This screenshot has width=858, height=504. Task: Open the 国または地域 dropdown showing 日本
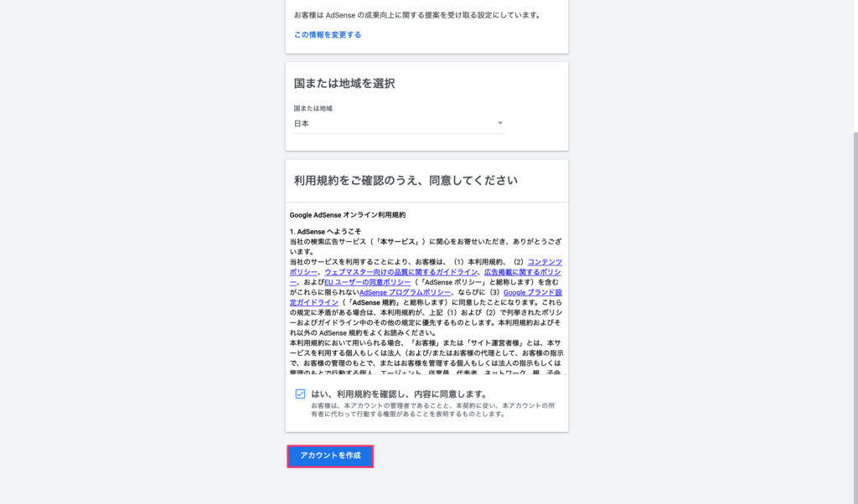tap(400, 124)
